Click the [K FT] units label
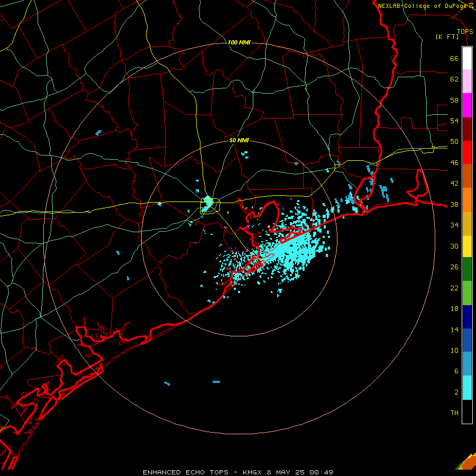The image size is (476, 476). (x=447, y=36)
